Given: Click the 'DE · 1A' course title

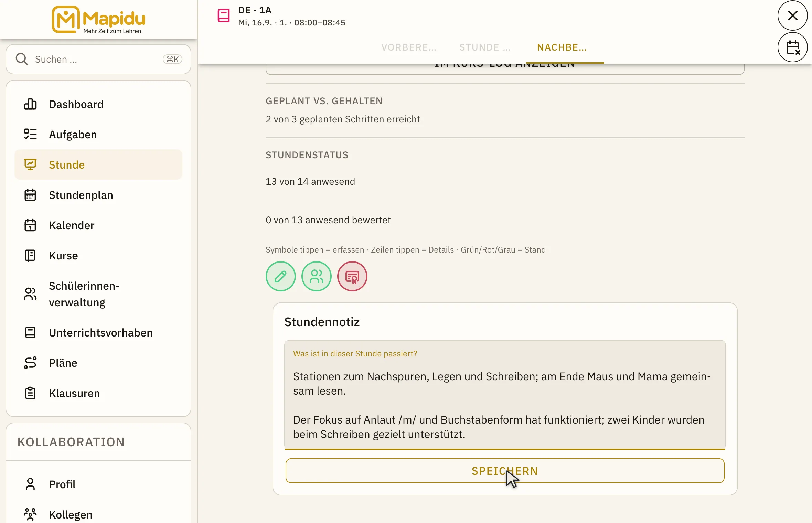Looking at the screenshot, I should tap(255, 10).
